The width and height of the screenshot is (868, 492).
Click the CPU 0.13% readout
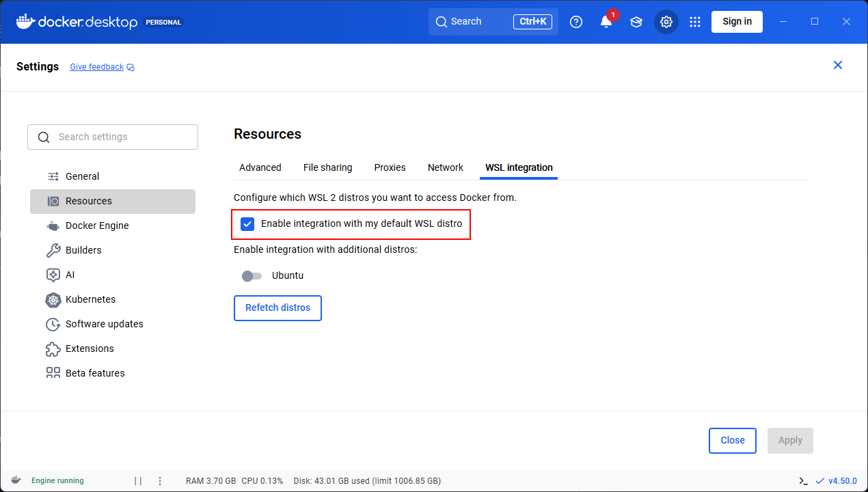[x=262, y=480]
